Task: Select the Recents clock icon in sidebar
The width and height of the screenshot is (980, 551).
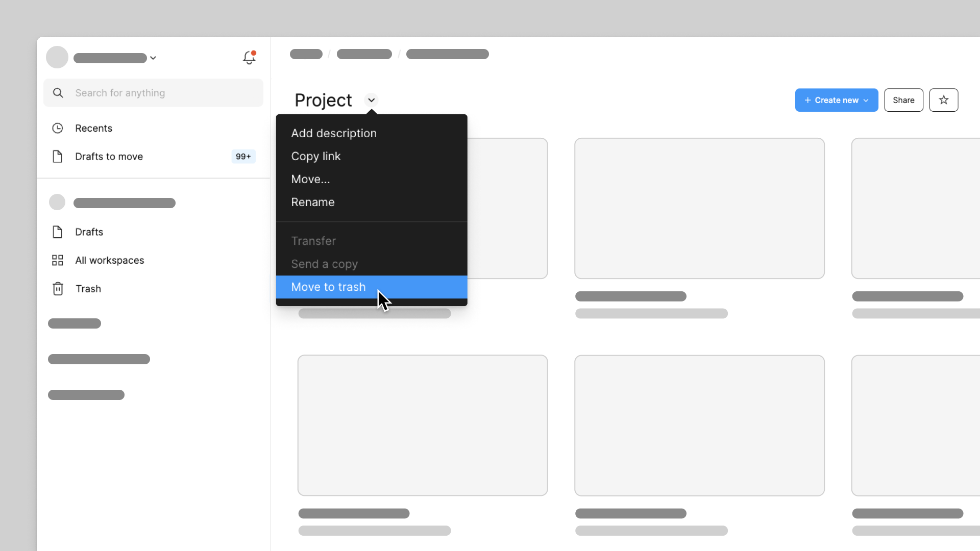Action: 57,128
